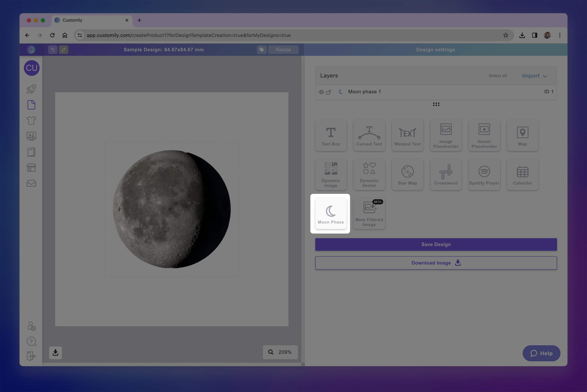The image size is (587, 392).
Task: Add a Crossword element
Action: [446, 174]
